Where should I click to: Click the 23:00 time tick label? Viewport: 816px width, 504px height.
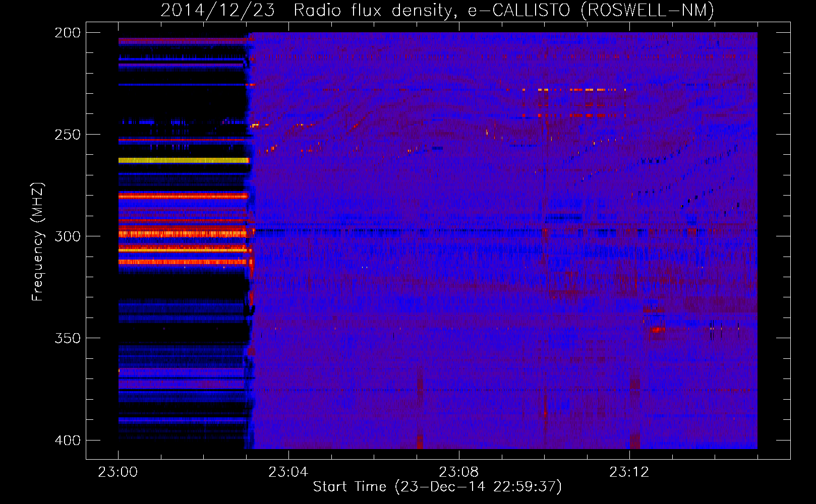click(x=118, y=472)
